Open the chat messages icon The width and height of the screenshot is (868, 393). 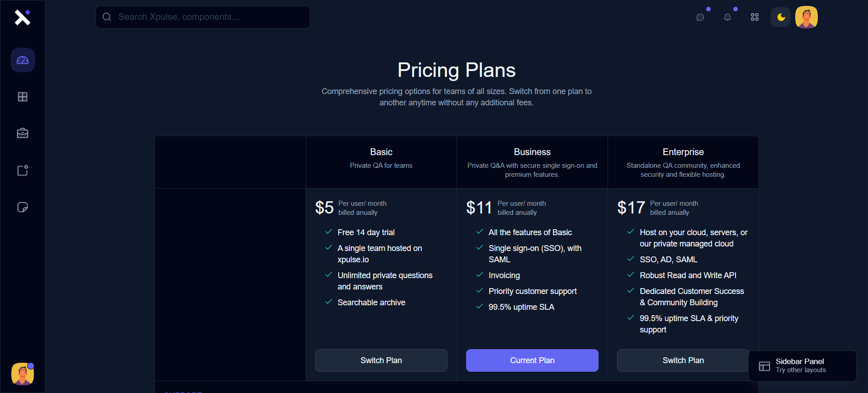700,17
